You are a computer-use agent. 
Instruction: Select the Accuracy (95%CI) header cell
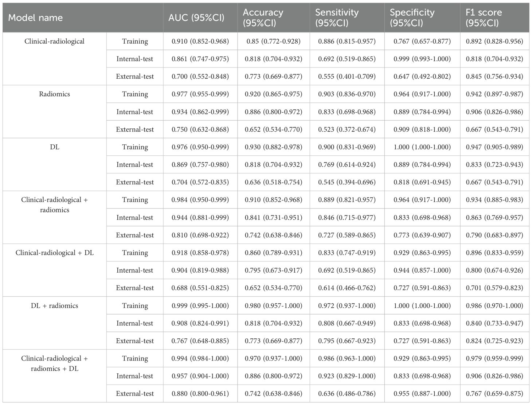[263, 17]
